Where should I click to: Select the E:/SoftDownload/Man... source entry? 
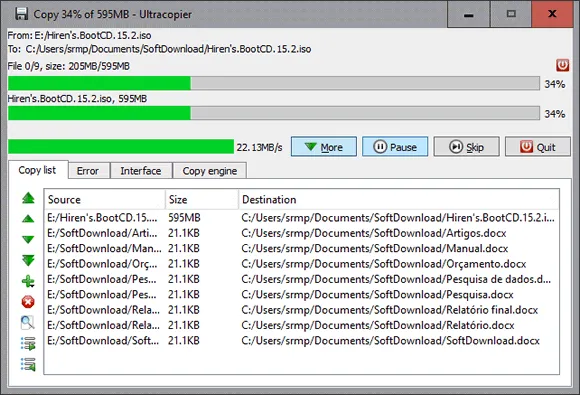point(104,248)
